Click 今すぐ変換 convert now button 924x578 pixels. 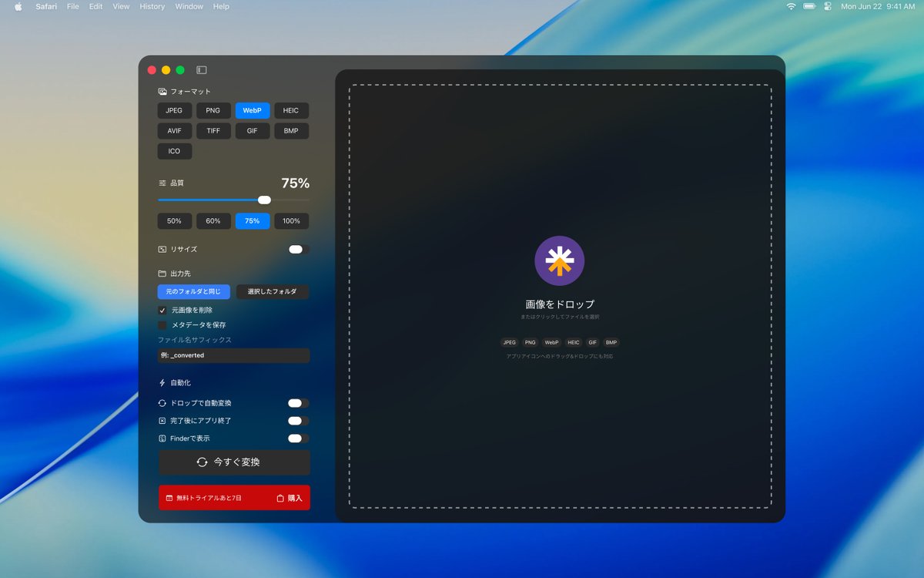234,462
